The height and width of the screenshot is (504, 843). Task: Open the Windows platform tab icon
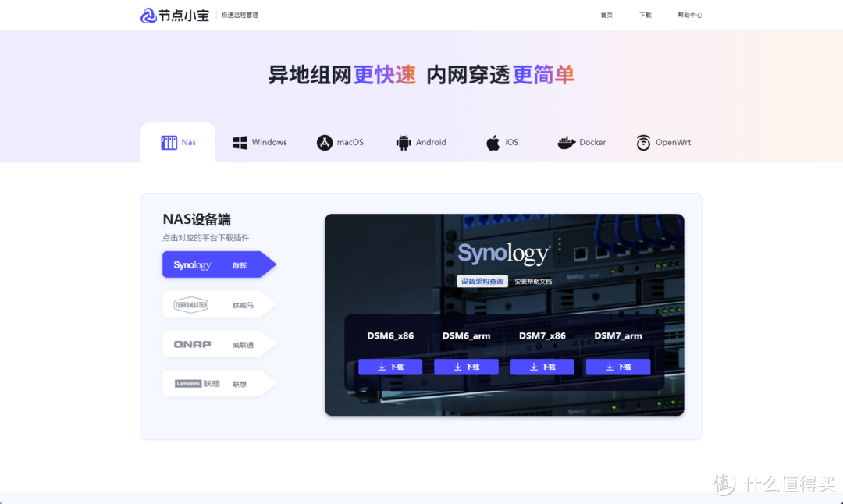[239, 142]
